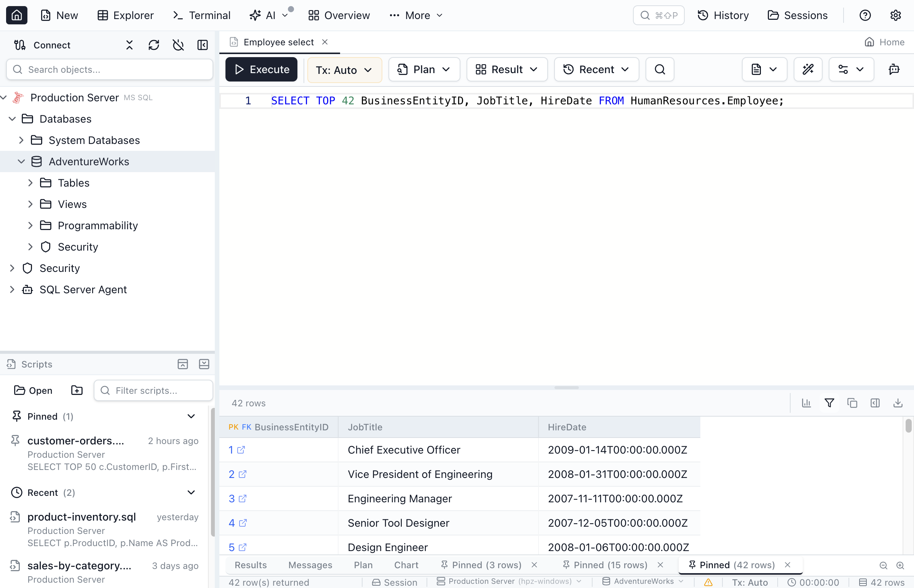914x588 pixels.
Task: Select the Pinned (15 rows) tab
Action: click(x=610, y=566)
